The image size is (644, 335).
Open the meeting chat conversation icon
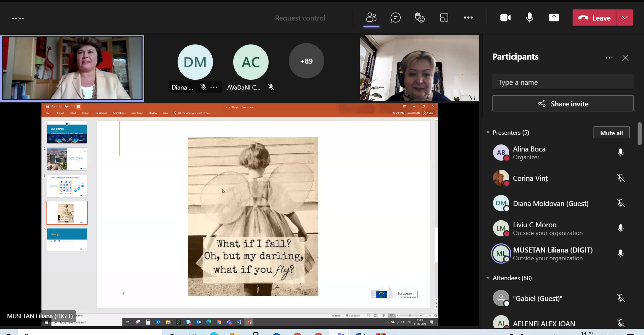coord(395,18)
